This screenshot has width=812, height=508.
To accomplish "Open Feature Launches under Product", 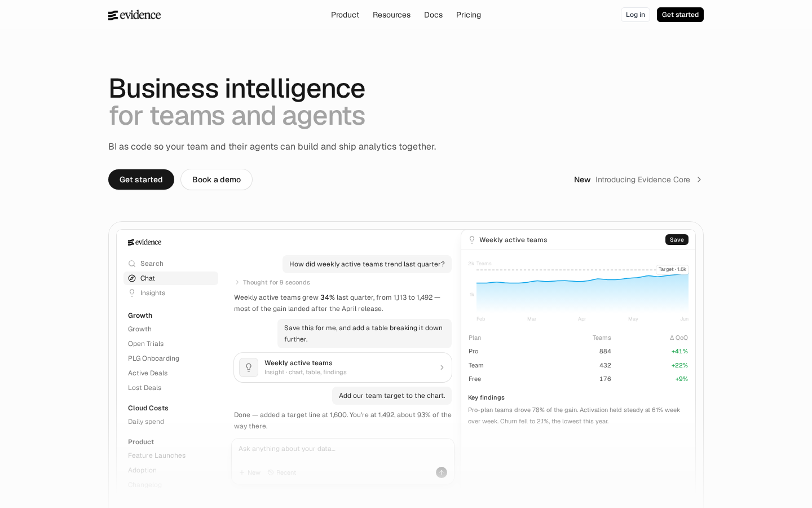I will click(x=157, y=456).
